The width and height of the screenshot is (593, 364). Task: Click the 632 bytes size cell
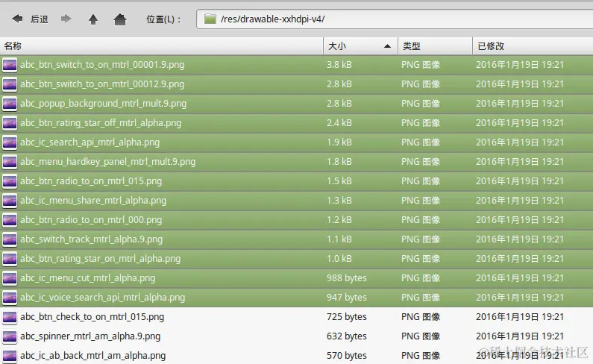[347, 336]
